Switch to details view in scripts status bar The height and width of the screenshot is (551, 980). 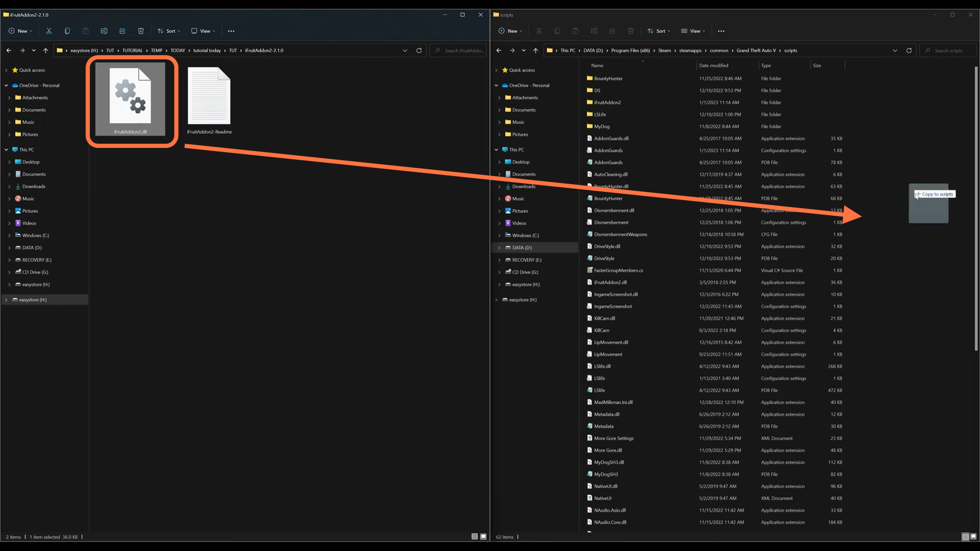[x=965, y=537]
